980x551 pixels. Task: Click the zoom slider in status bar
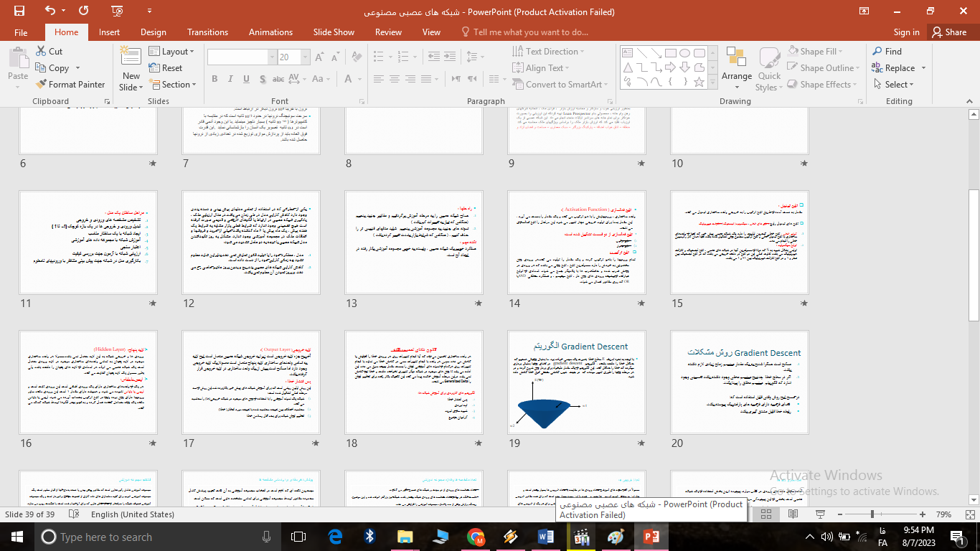coord(872,514)
